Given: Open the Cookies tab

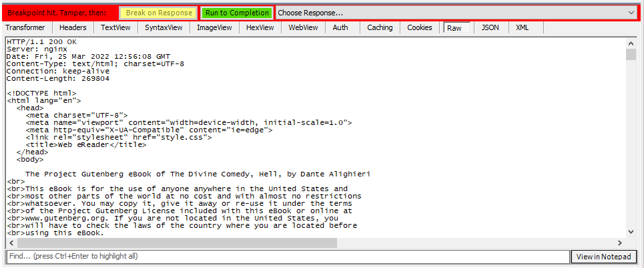Looking at the screenshot, I should [420, 27].
